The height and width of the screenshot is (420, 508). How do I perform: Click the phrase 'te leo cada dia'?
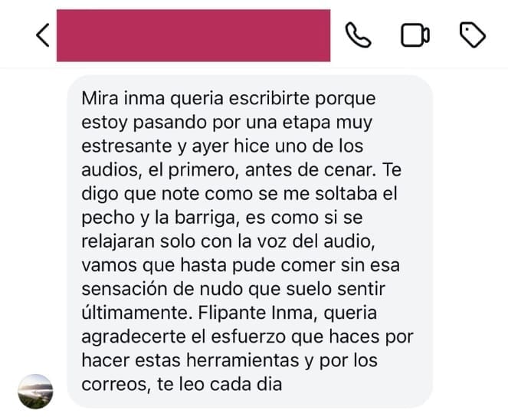point(219,385)
